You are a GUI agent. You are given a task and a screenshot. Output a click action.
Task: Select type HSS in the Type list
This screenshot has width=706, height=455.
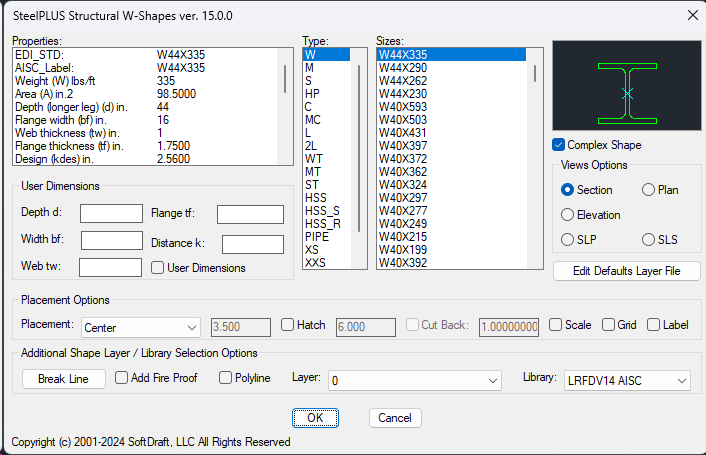point(327,198)
